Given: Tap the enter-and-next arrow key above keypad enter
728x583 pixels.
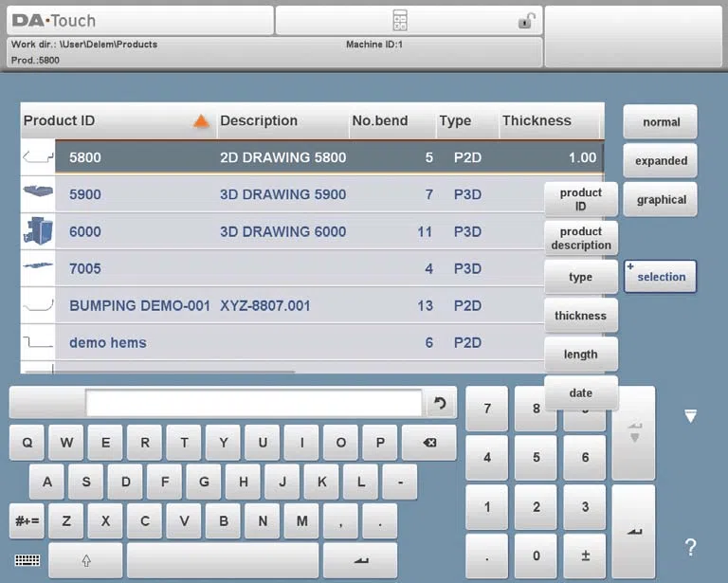Looking at the screenshot, I should pos(634,432).
